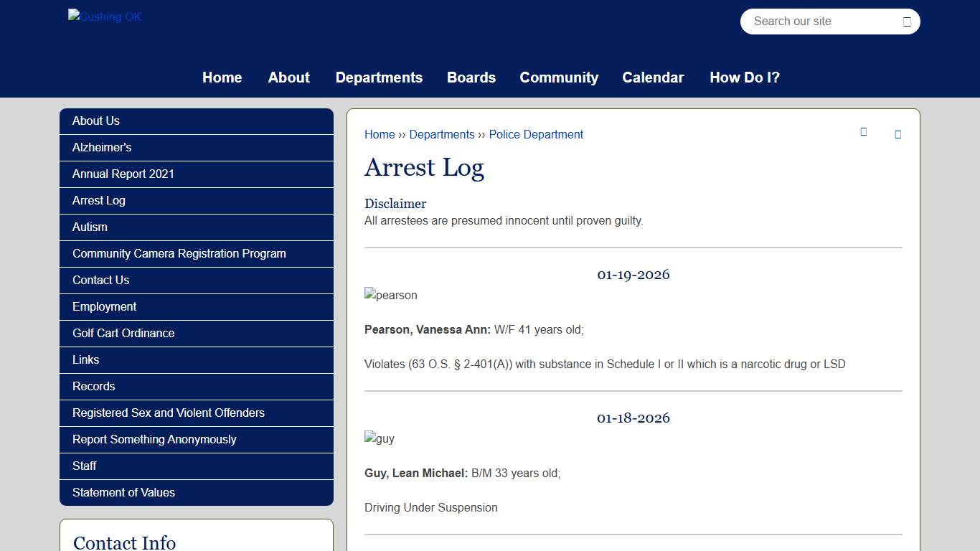
Task: Click the print page icon at top right
Action: pos(897,134)
